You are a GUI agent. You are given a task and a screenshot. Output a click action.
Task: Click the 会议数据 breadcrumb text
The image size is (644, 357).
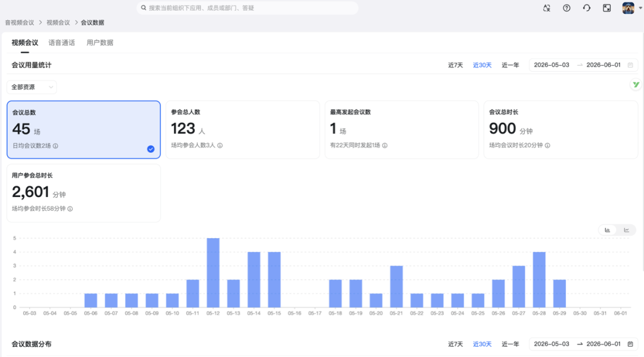(x=92, y=23)
